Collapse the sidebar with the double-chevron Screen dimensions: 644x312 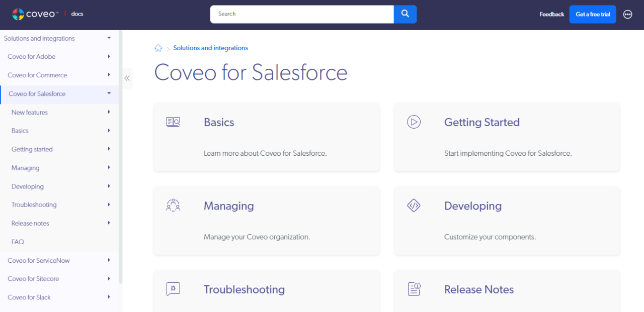tap(126, 78)
